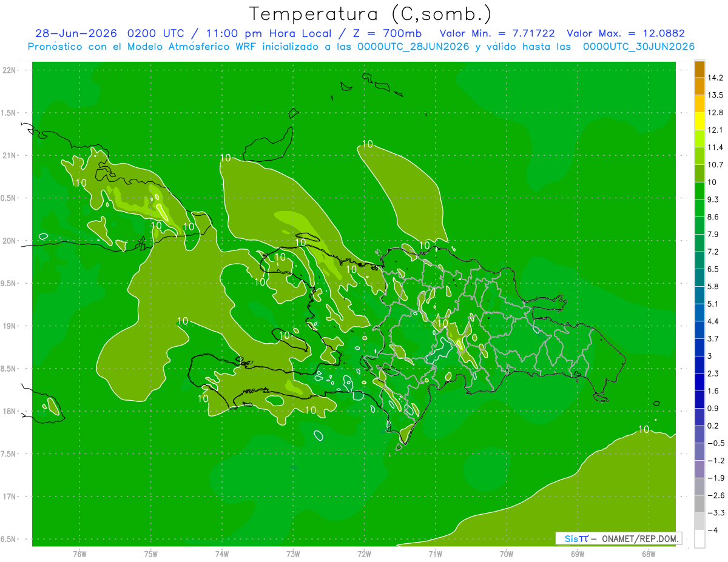Click the '-3.3' value on the color scale

(716, 513)
